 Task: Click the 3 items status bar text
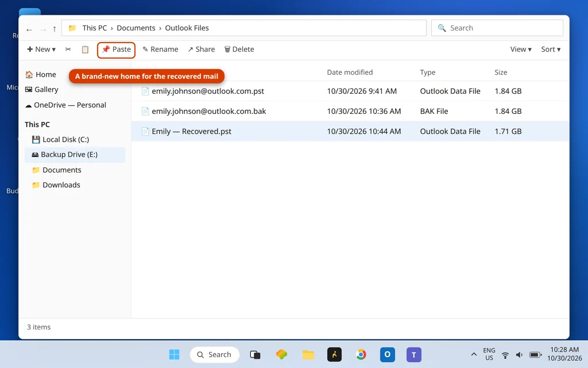click(x=38, y=327)
